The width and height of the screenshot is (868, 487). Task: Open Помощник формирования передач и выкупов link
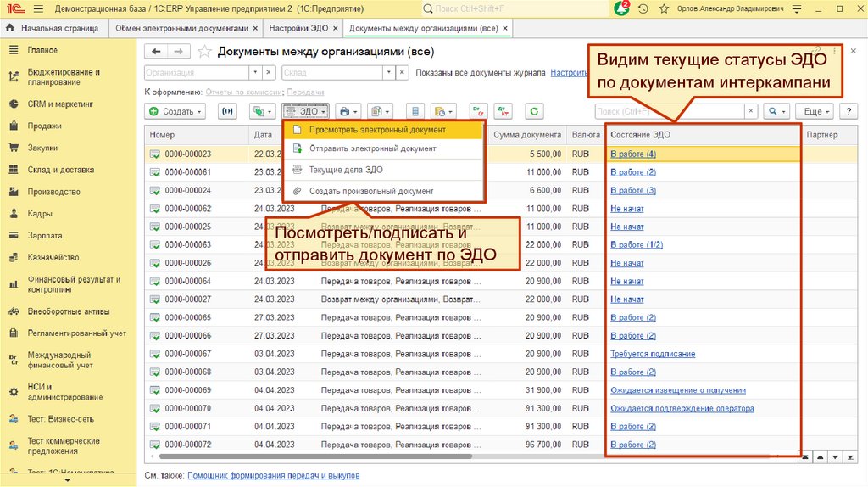click(273, 476)
